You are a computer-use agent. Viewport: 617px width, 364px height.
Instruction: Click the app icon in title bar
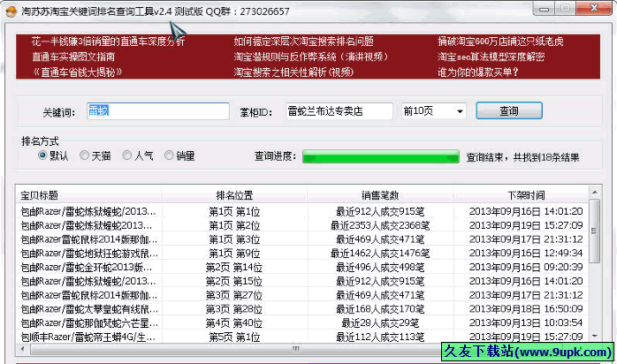coord(11,11)
